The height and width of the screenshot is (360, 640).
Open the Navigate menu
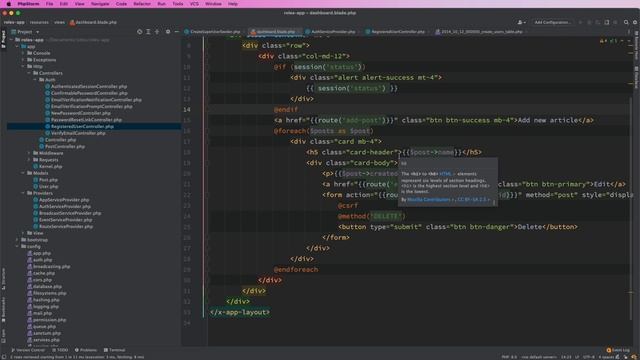(100, 4)
